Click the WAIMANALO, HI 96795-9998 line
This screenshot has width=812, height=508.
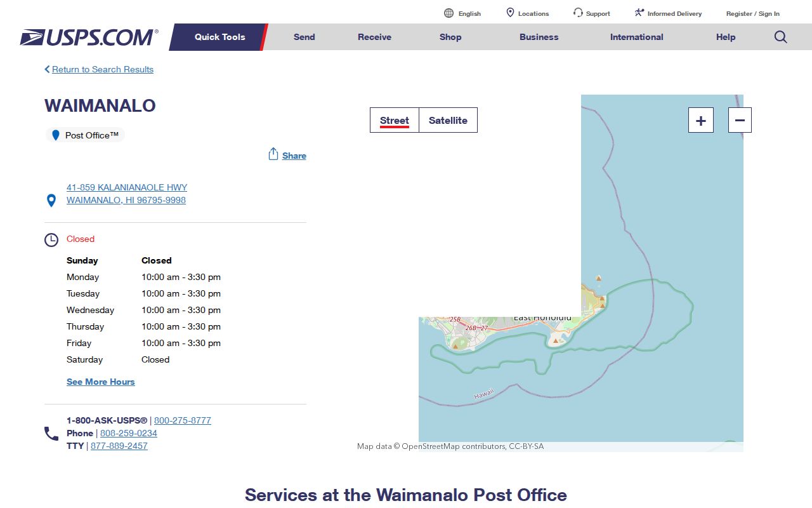[x=126, y=200]
